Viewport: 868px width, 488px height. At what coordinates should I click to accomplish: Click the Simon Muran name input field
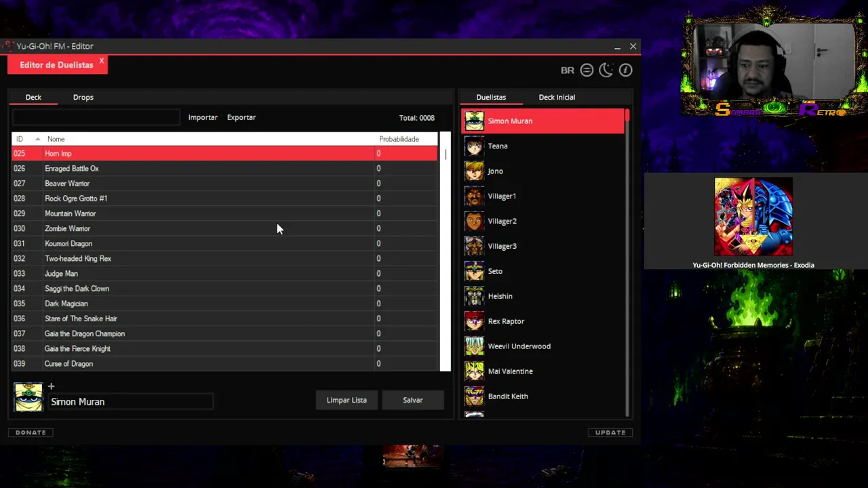pyautogui.click(x=132, y=402)
